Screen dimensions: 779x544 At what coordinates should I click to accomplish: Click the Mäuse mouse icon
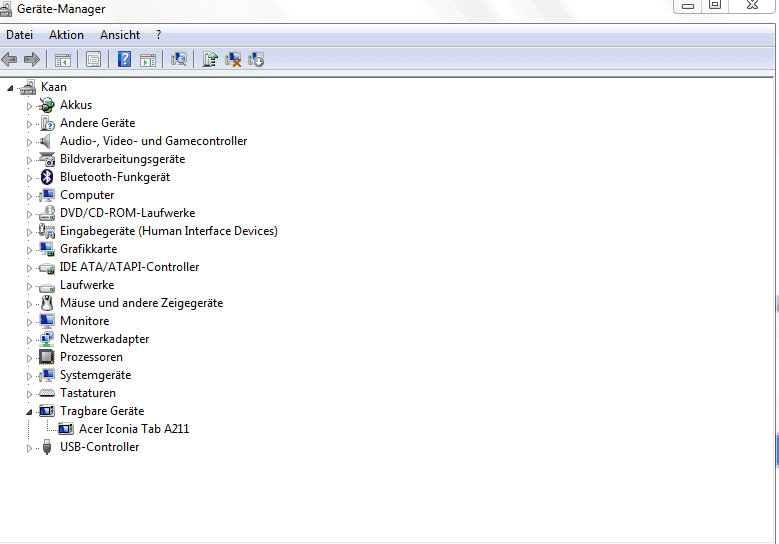(x=47, y=303)
